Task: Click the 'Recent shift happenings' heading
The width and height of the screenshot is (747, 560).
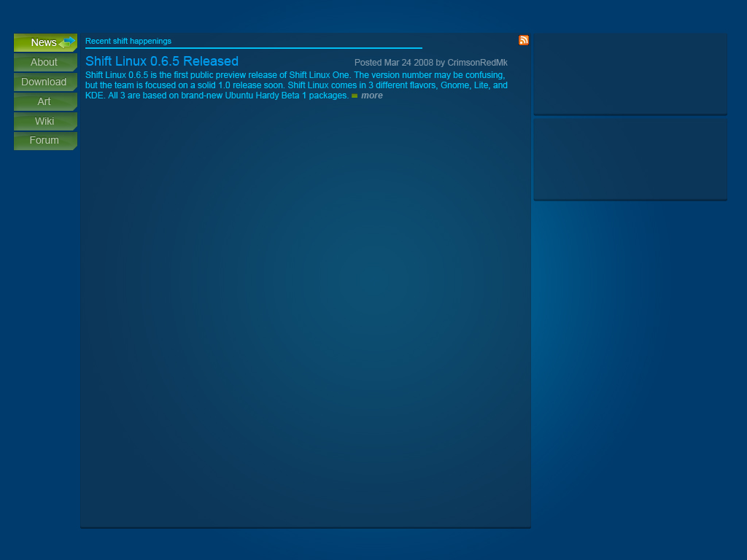Action: [x=128, y=41]
